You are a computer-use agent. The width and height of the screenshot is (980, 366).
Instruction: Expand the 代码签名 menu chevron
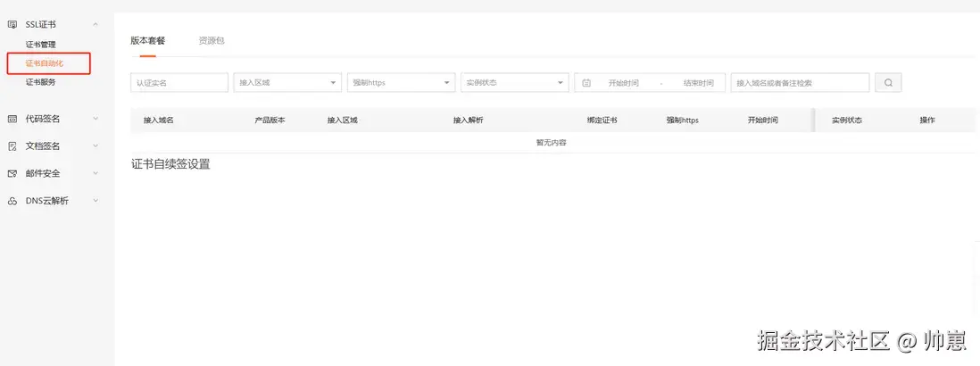[x=95, y=118]
